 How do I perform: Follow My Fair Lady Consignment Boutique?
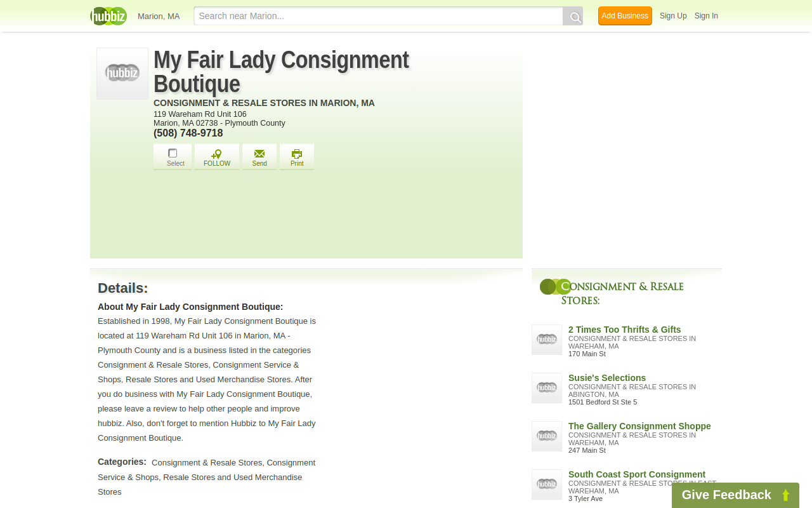tap(217, 157)
